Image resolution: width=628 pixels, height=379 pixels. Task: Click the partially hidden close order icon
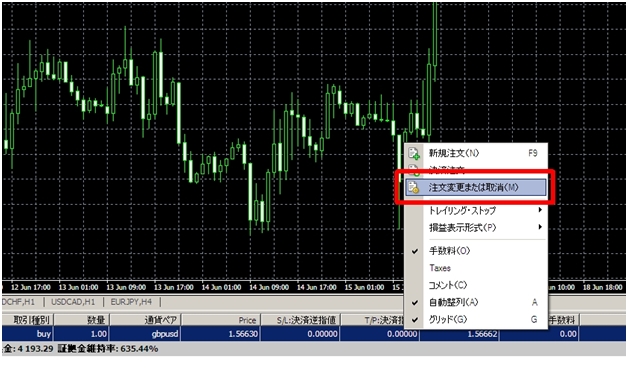[x=414, y=169]
